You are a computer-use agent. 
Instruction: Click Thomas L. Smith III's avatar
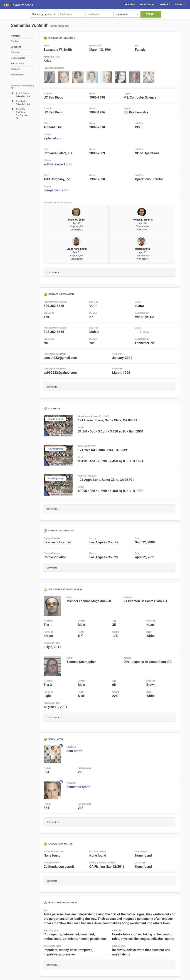click(x=142, y=212)
